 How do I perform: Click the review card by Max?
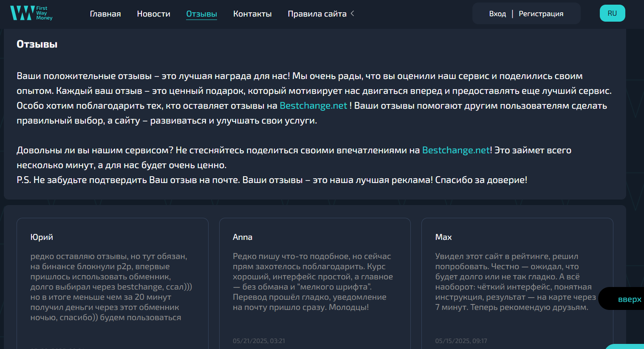point(517,280)
